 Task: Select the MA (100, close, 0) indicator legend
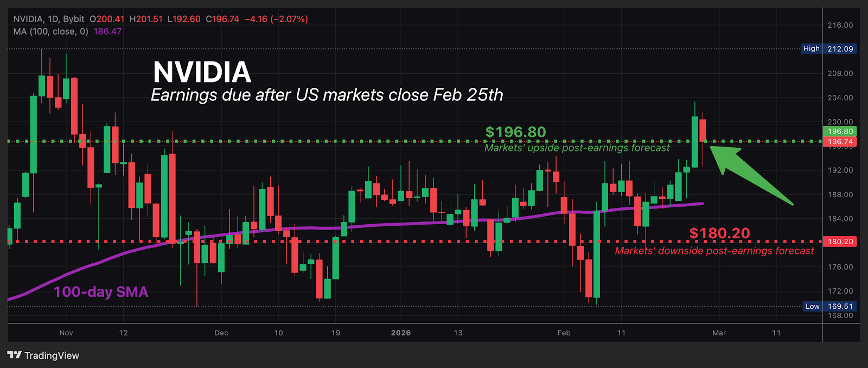pos(51,31)
